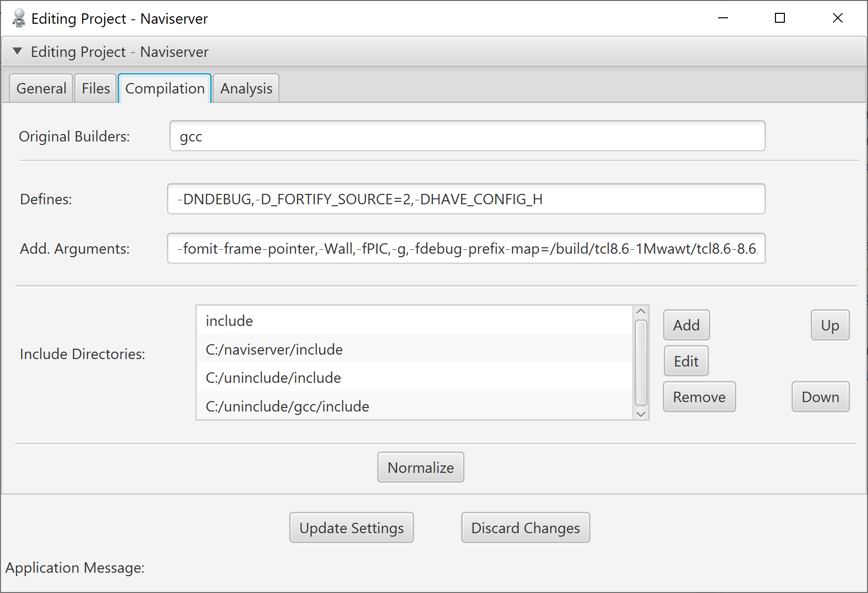Select C:/naviserver/include in the list
The width and height of the screenshot is (868, 593).
(x=414, y=349)
